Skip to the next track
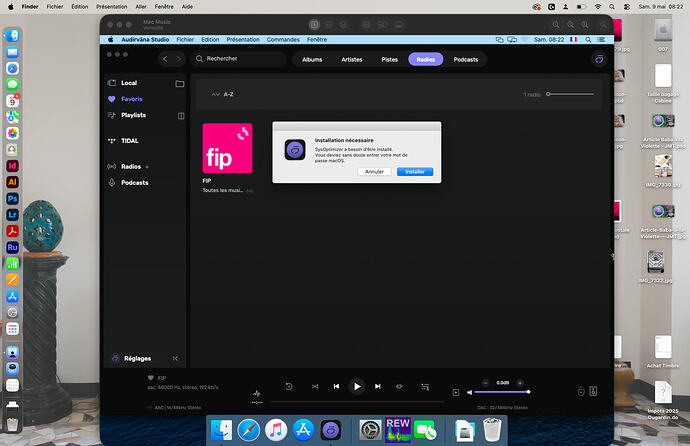690x446 pixels. coord(378,386)
